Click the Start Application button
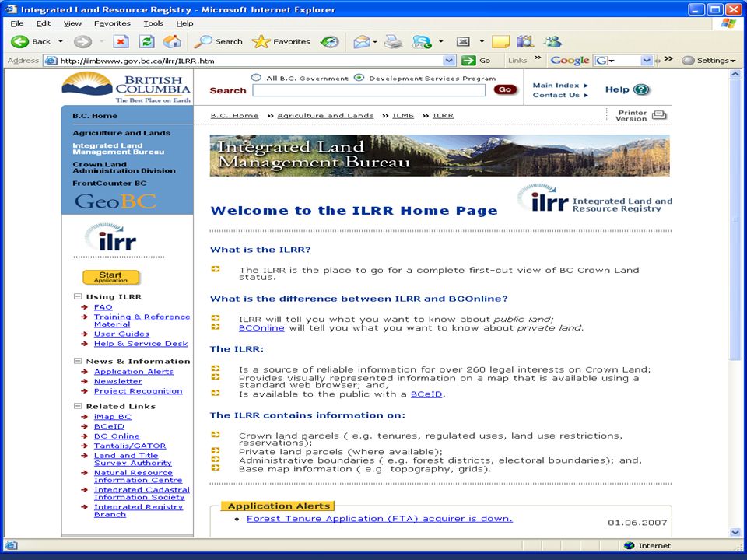Screen dimensions: 747x560 click(111, 277)
